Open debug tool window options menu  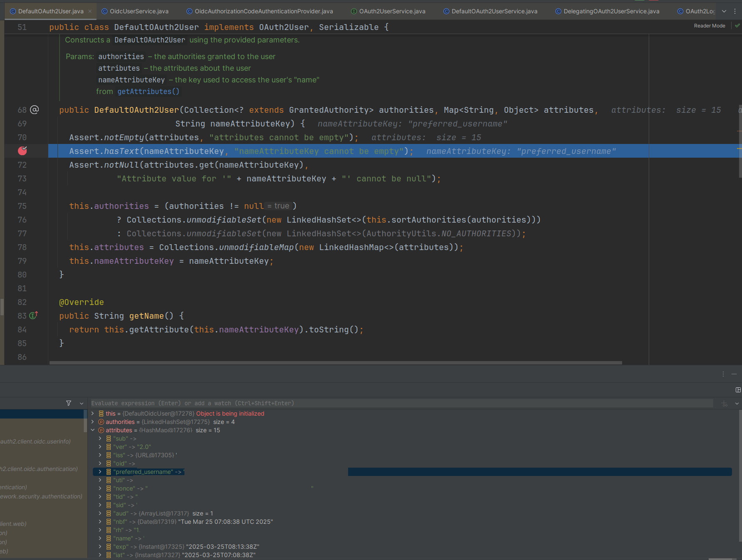(723, 374)
